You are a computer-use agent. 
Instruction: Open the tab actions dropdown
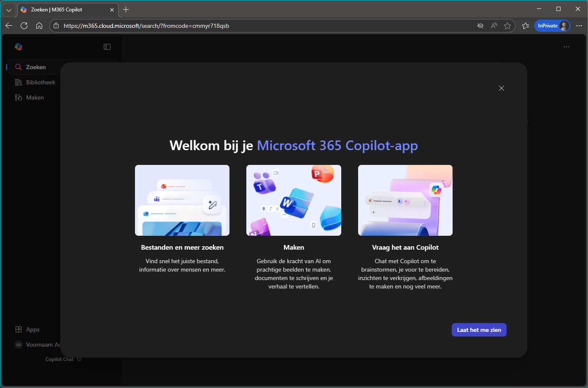[x=9, y=10]
